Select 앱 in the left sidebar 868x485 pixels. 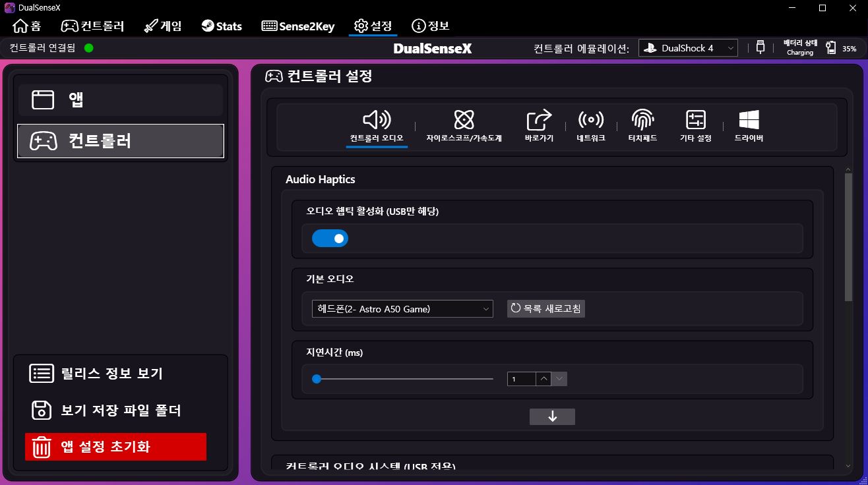tap(121, 100)
